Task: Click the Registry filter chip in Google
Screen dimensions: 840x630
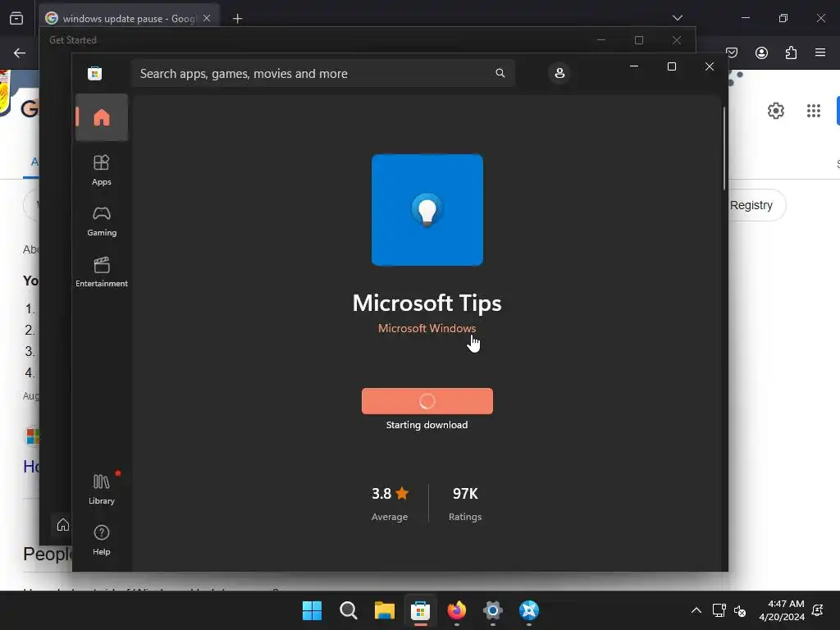Action: [756, 205]
